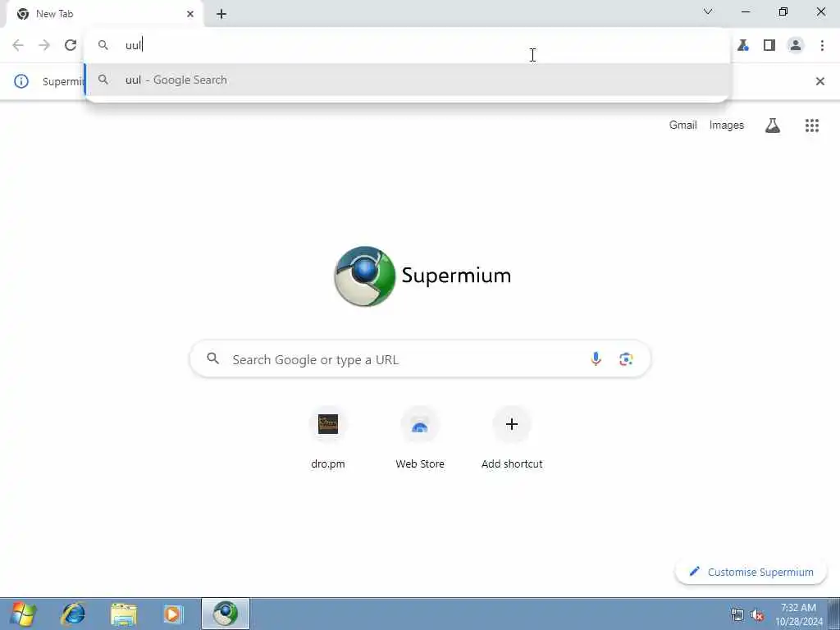Open a new tab with plus button

point(221,14)
